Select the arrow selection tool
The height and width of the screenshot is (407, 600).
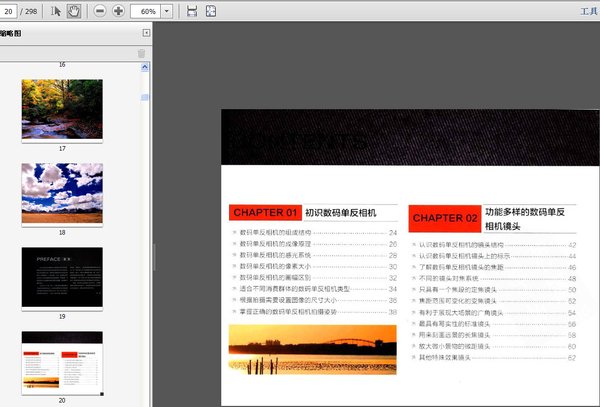pos(56,10)
